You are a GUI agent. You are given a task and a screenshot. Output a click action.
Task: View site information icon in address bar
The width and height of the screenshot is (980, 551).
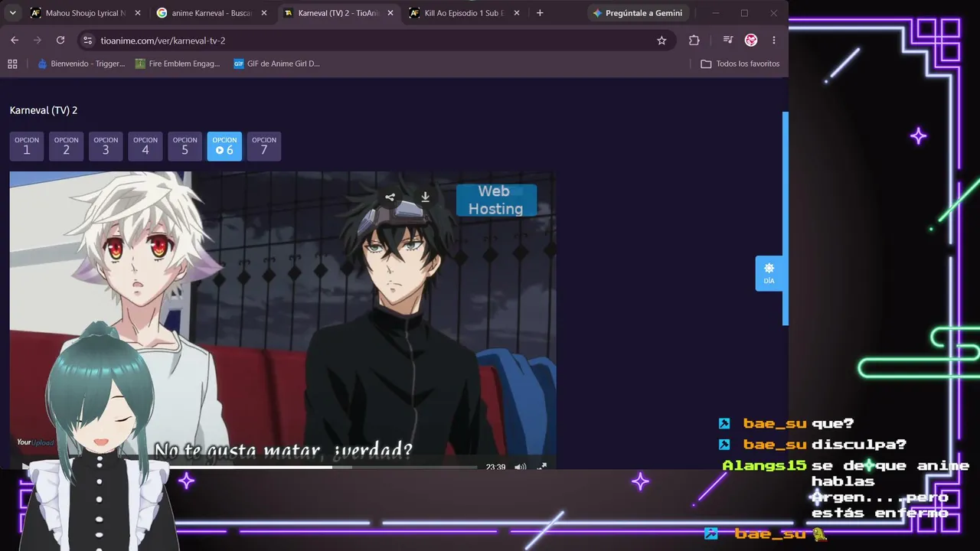pyautogui.click(x=87, y=41)
